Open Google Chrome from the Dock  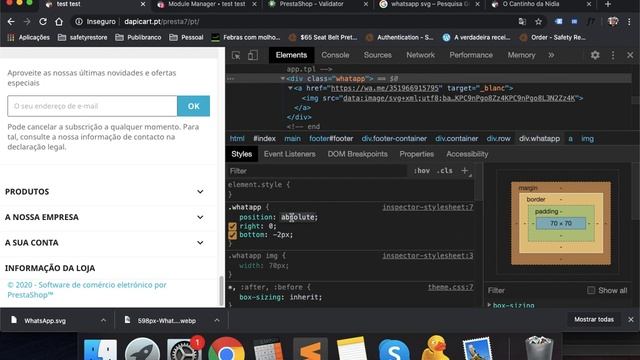227,349
